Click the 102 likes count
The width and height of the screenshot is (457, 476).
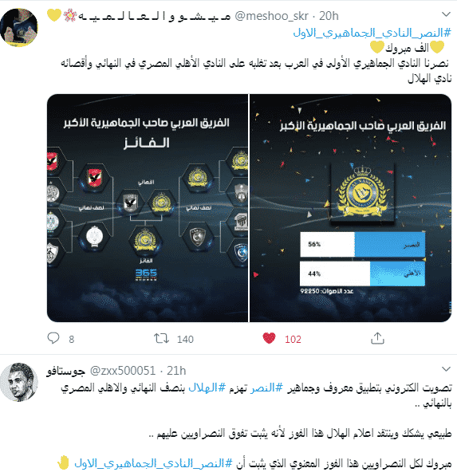293,339
